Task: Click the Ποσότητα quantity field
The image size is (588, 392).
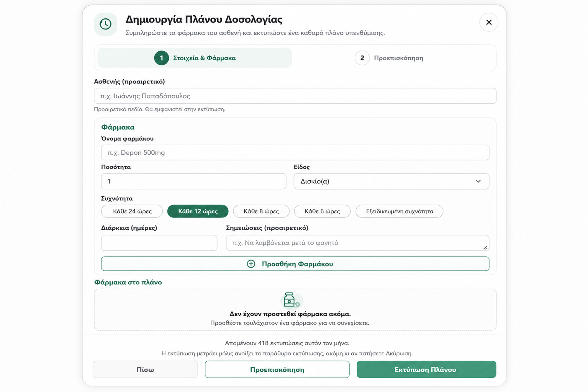Action: [x=193, y=181]
